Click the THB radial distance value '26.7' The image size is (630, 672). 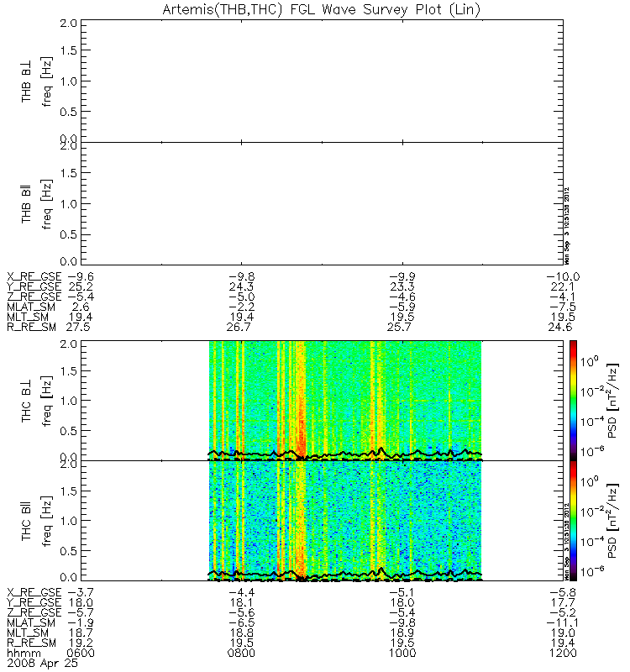(x=239, y=327)
